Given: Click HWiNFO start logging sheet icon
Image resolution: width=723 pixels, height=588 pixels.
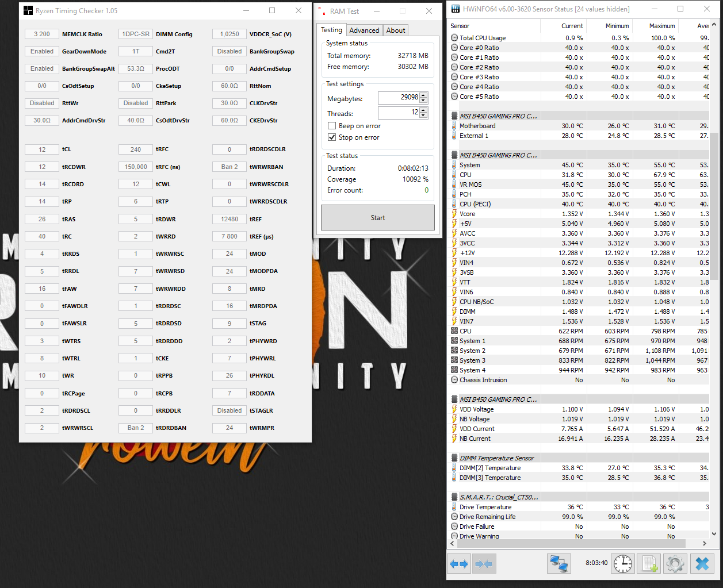Looking at the screenshot, I should tap(649, 564).
